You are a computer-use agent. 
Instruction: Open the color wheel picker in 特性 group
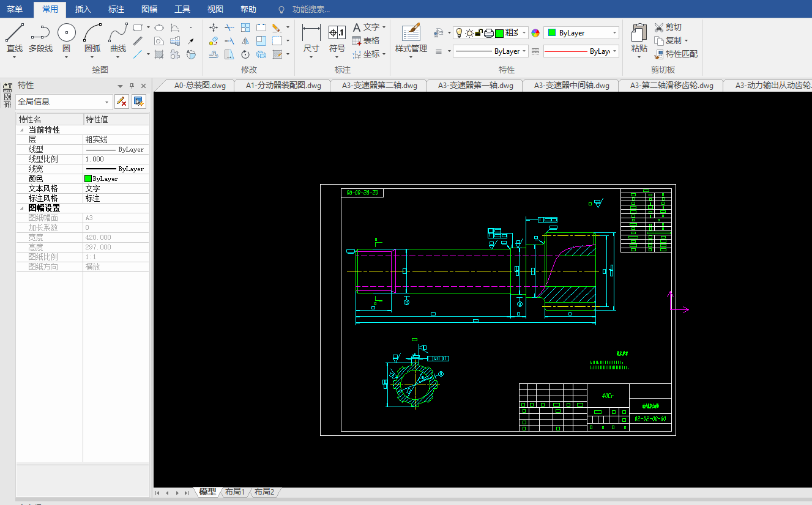535,33
